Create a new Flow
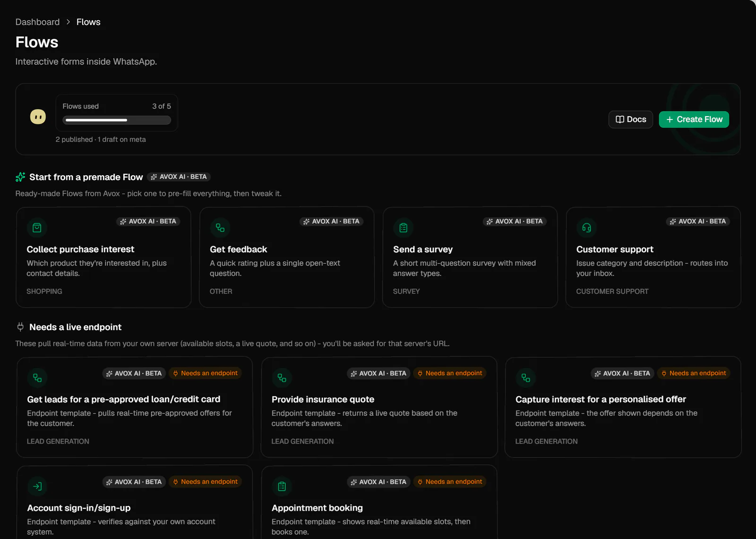Viewport: 756px width, 539px height. pyautogui.click(x=694, y=120)
